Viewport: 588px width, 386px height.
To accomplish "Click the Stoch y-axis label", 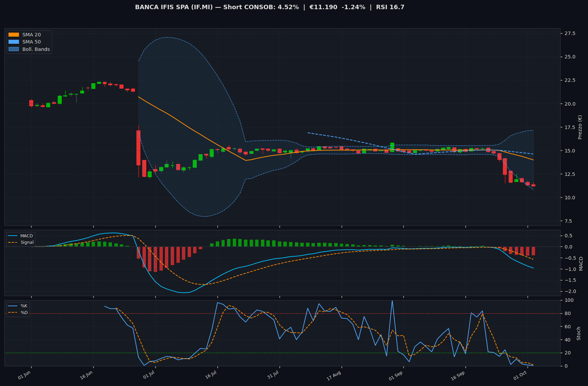I will (x=579, y=333).
